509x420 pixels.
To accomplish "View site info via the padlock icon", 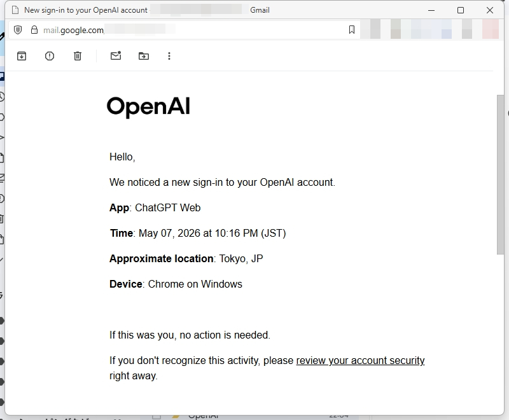I will 34,30.
